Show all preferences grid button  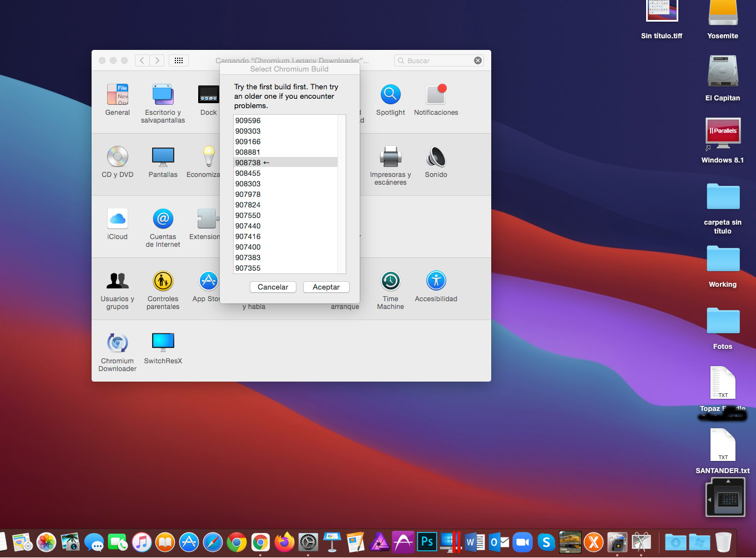click(x=179, y=60)
